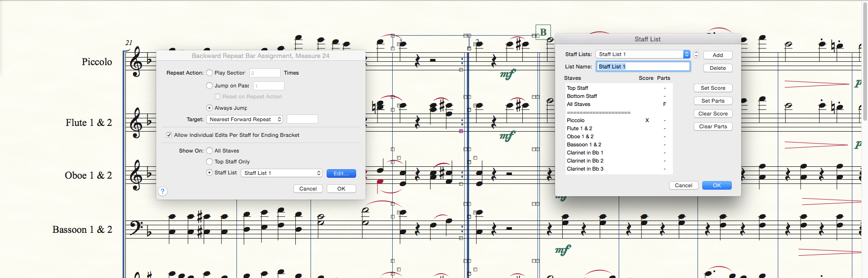Click the Set Score button
The width and height of the screenshot is (868, 278).
(713, 88)
